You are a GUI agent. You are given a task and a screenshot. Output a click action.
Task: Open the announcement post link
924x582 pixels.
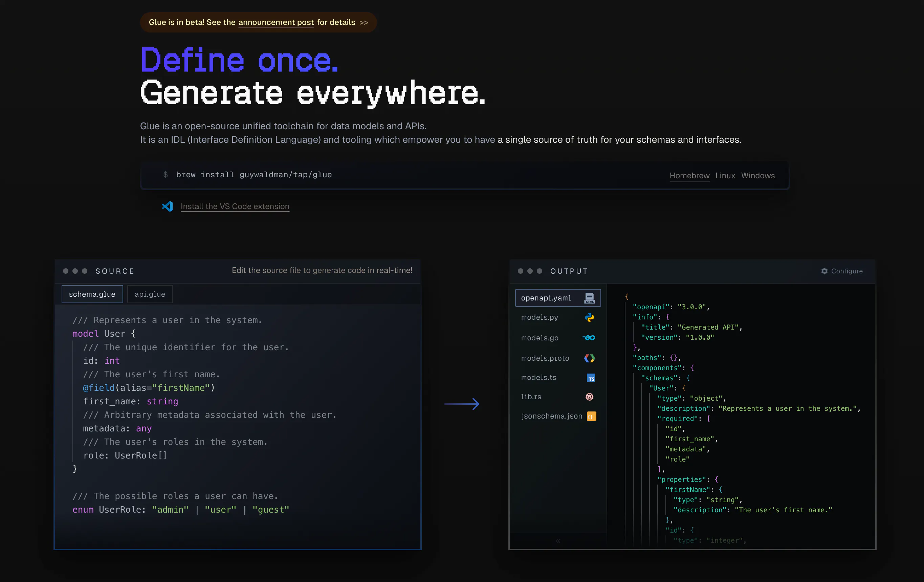(x=276, y=22)
